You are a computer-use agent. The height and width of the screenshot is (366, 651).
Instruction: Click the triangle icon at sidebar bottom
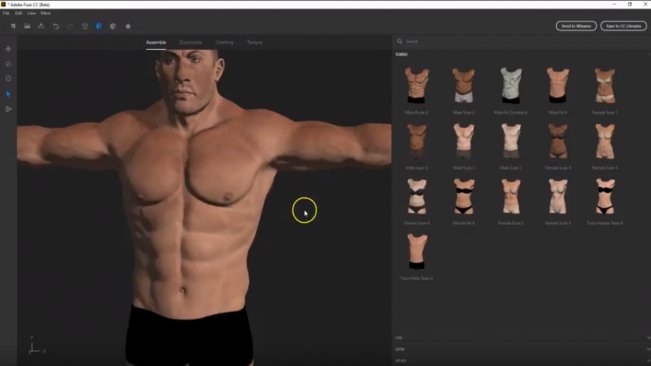tap(8, 109)
